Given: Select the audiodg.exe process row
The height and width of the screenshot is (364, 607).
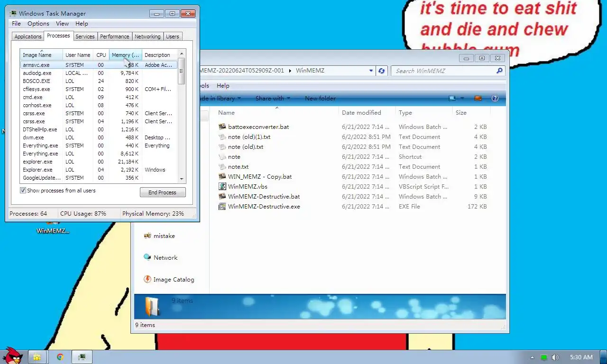Looking at the screenshot, I should tap(99, 73).
